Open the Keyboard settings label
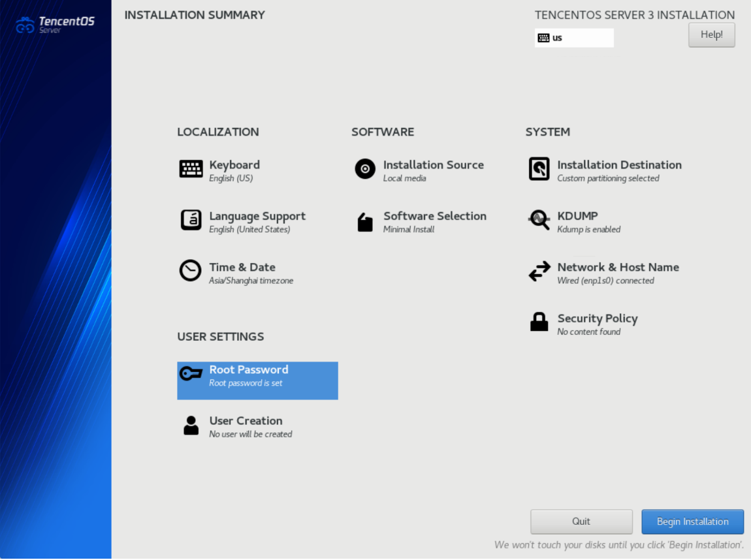The image size is (751, 560). pyautogui.click(x=234, y=165)
